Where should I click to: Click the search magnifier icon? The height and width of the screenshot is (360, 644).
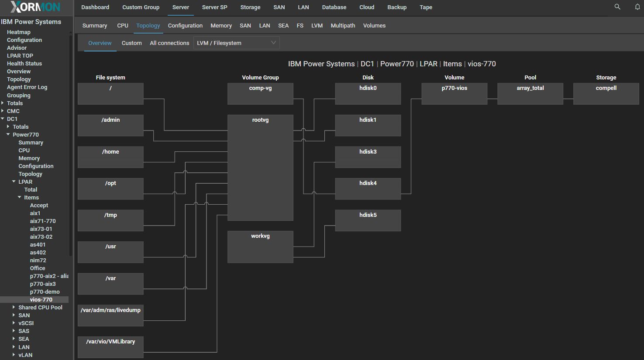click(617, 7)
